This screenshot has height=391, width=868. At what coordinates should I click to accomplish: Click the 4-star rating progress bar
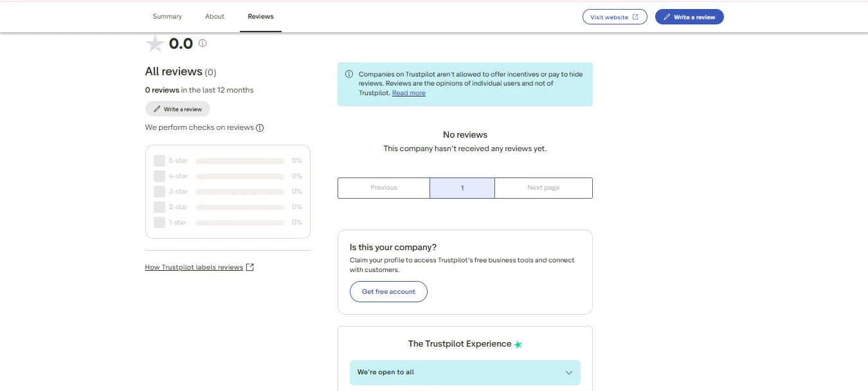click(x=240, y=176)
